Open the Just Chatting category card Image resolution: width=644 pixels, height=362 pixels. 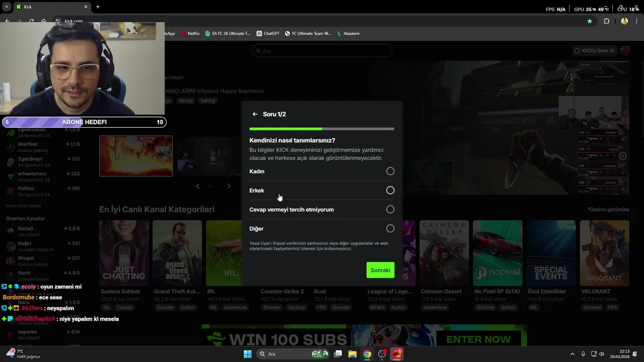(x=124, y=253)
